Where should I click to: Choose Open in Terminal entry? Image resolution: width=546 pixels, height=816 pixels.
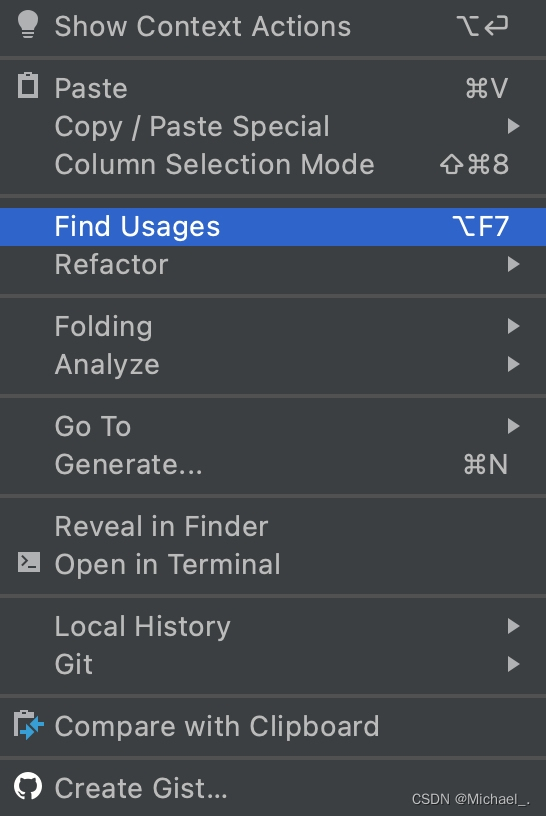tap(273, 564)
